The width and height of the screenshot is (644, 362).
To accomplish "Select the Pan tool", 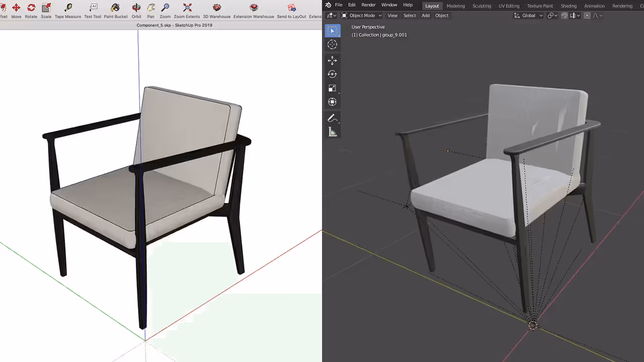I will pyautogui.click(x=151, y=10).
